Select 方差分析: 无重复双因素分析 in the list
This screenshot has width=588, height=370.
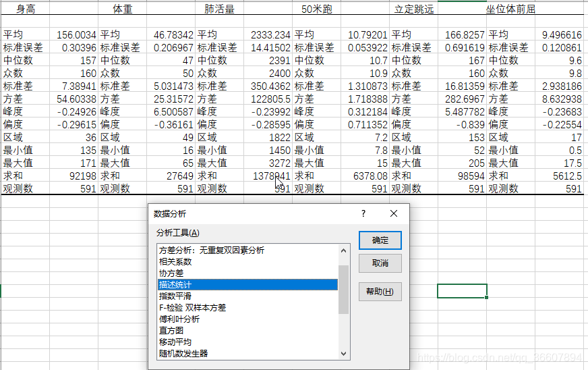click(x=247, y=250)
